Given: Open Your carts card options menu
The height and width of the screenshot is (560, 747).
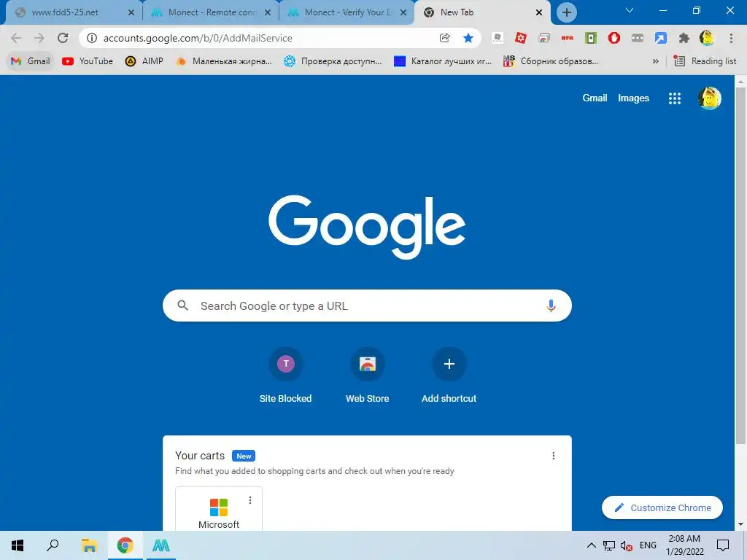Looking at the screenshot, I should coord(554,456).
